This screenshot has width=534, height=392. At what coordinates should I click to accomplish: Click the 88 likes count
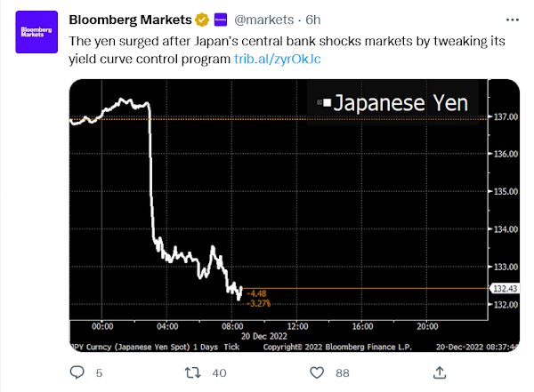343,373
